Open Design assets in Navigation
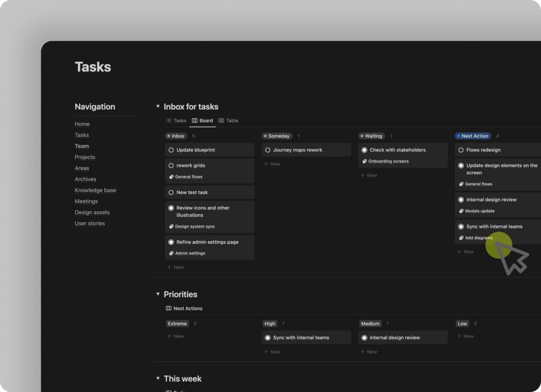The height and width of the screenshot is (392, 541). 92,212
